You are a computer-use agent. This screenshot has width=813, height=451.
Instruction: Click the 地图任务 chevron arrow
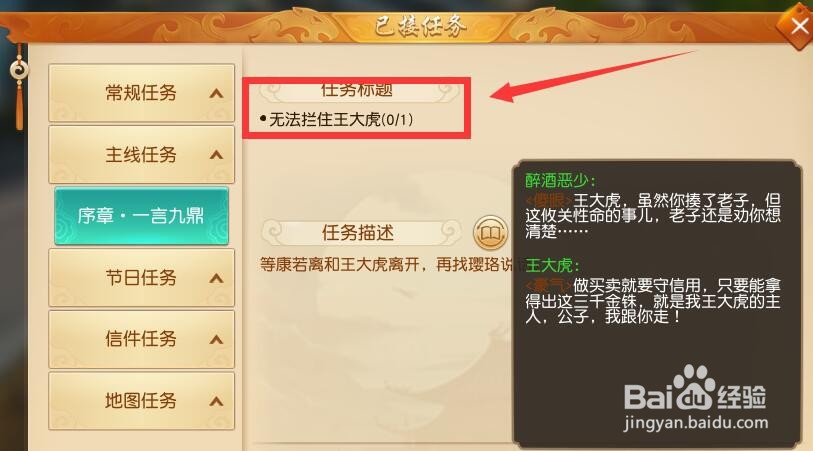(x=216, y=401)
